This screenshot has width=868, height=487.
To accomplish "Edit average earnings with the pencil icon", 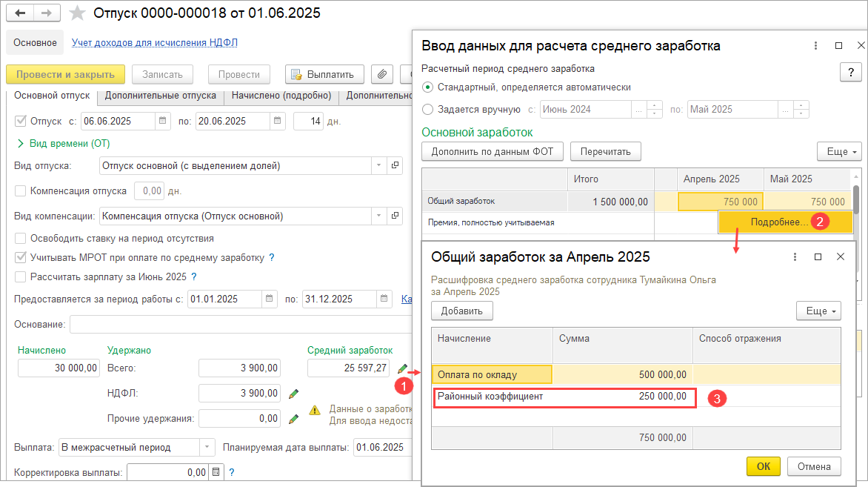I will click(402, 368).
